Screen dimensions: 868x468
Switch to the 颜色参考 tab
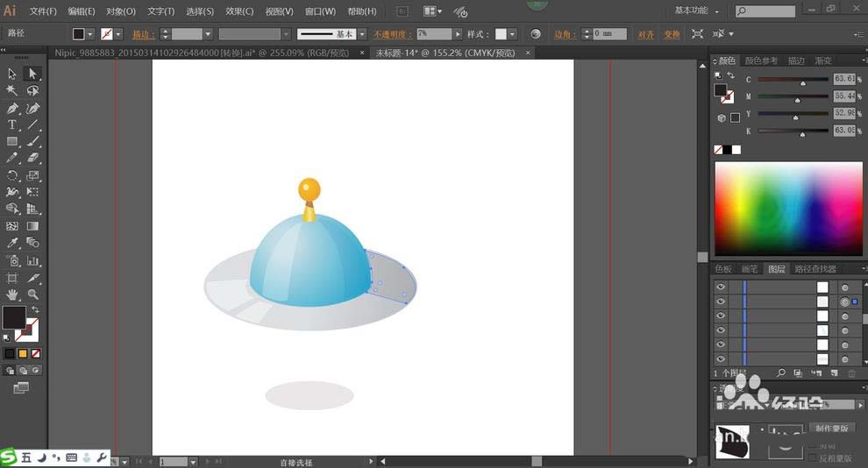(x=761, y=60)
